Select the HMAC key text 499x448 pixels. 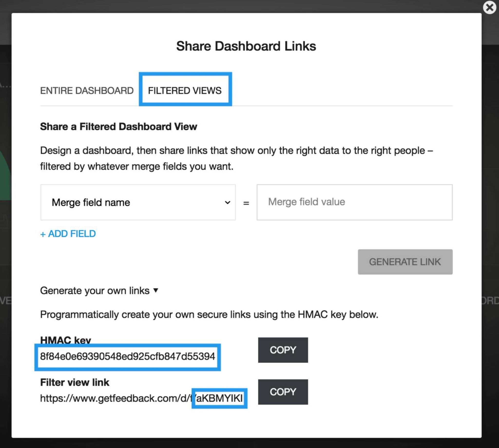coord(128,356)
